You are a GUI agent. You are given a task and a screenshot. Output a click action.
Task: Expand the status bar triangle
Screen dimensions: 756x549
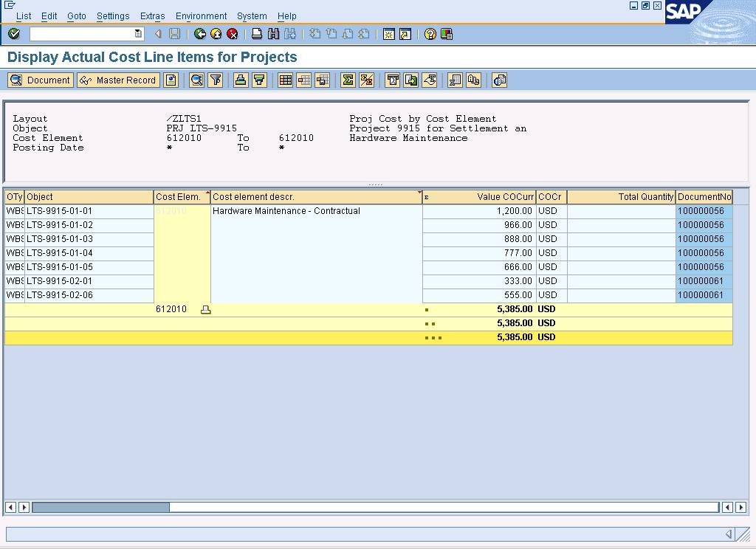pyautogui.click(x=729, y=534)
